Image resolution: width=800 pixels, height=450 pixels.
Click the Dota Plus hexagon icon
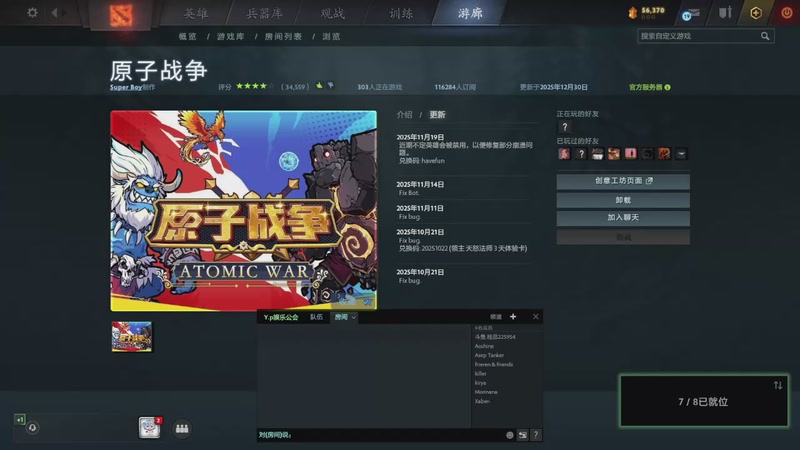(756, 13)
